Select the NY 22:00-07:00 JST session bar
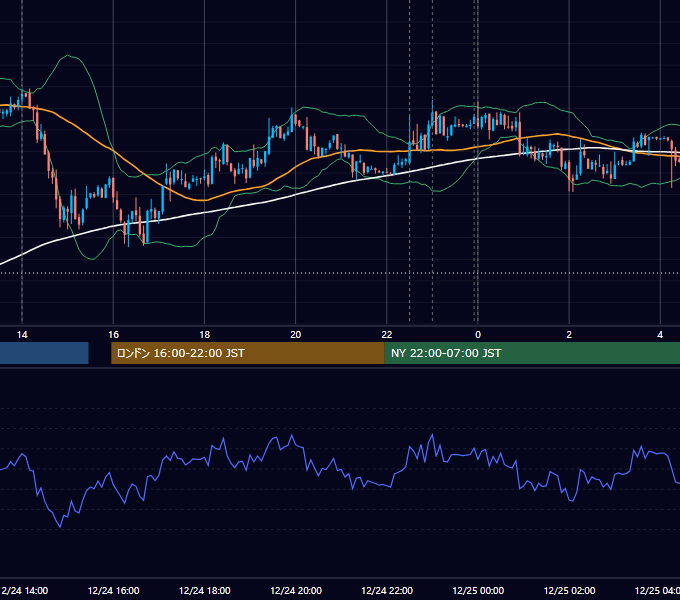Image resolution: width=680 pixels, height=600 pixels. (x=532, y=353)
